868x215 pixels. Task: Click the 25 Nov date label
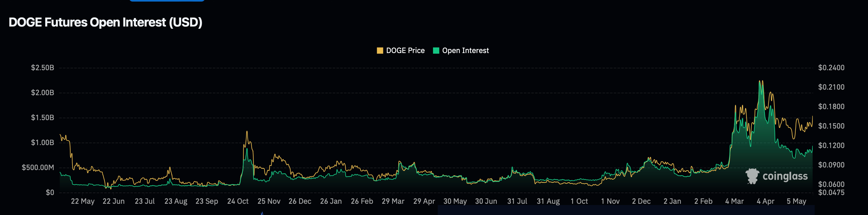[x=269, y=201]
